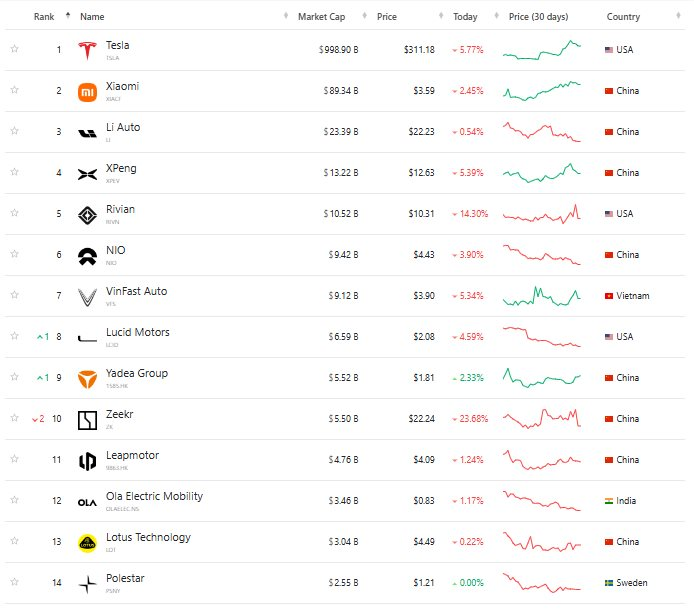Click the Lotus Technology yellow logo
The image size is (694, 609).
[x=88, y=543]
